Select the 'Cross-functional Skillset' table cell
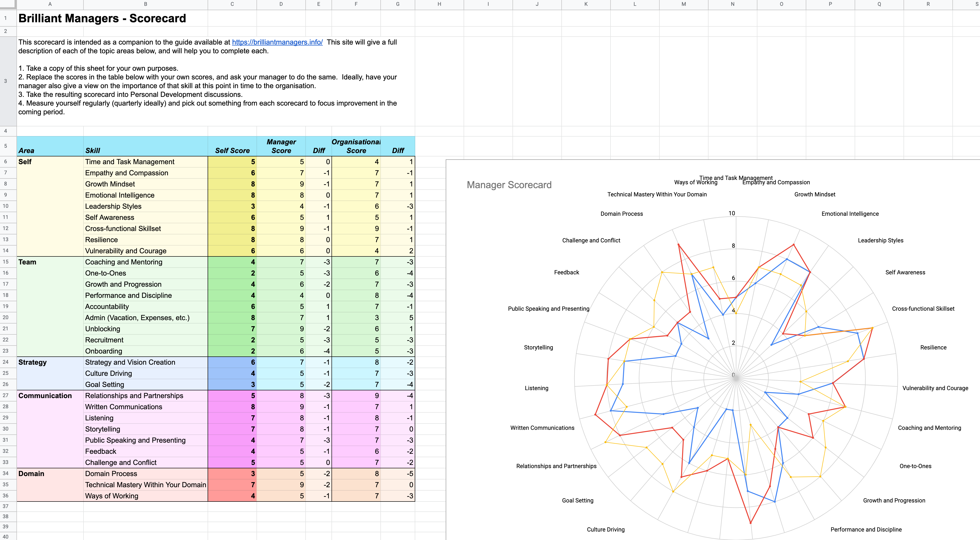The image size is (980, 540). pyautogui.click(x=145, y=229)
